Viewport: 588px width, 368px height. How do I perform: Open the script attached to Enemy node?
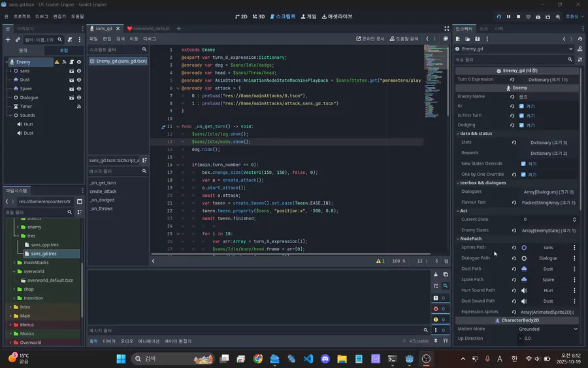tap(71, 62)
